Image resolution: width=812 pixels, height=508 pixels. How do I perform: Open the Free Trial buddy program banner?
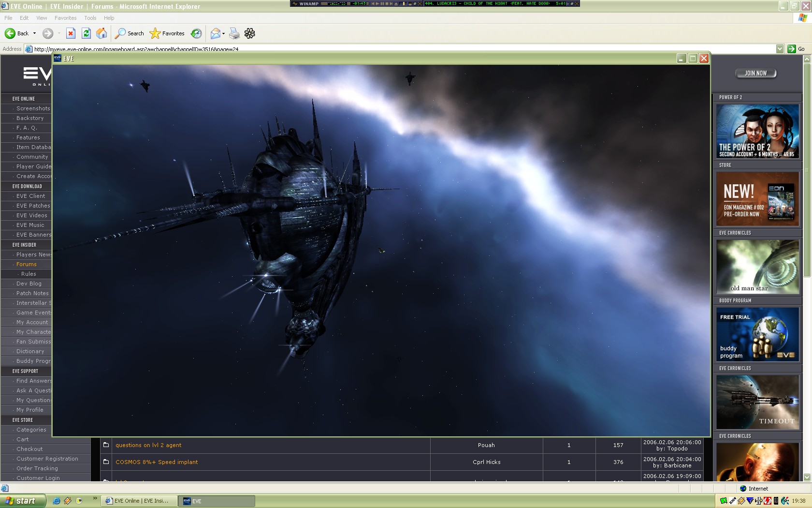pyautogui.click(x=757, y=334)
